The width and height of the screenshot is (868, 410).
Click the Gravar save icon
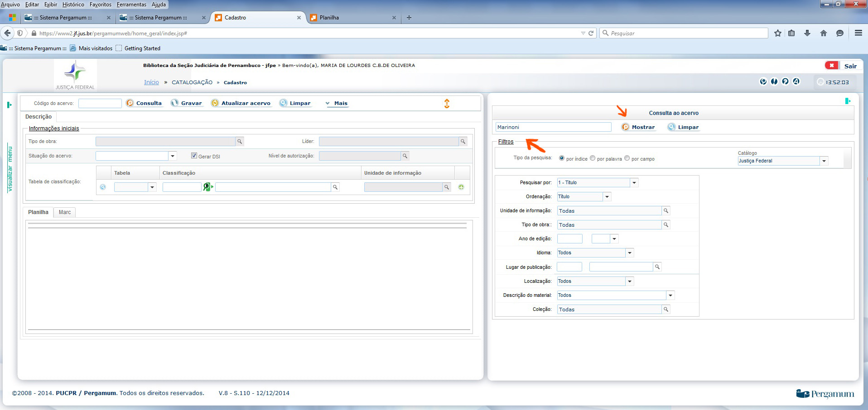coord(175,103)
